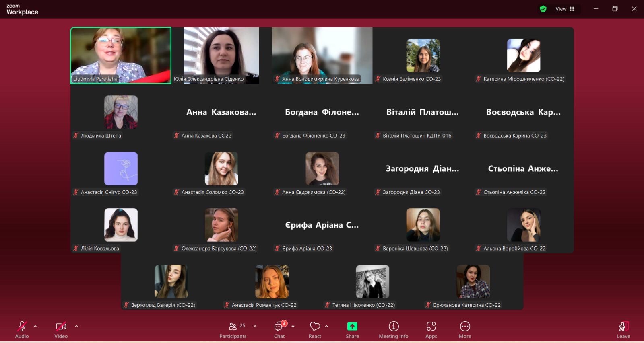644x343 pixels.
Task: Select Liudmyla Peretiaha's video tile
Action: (121, 55)
